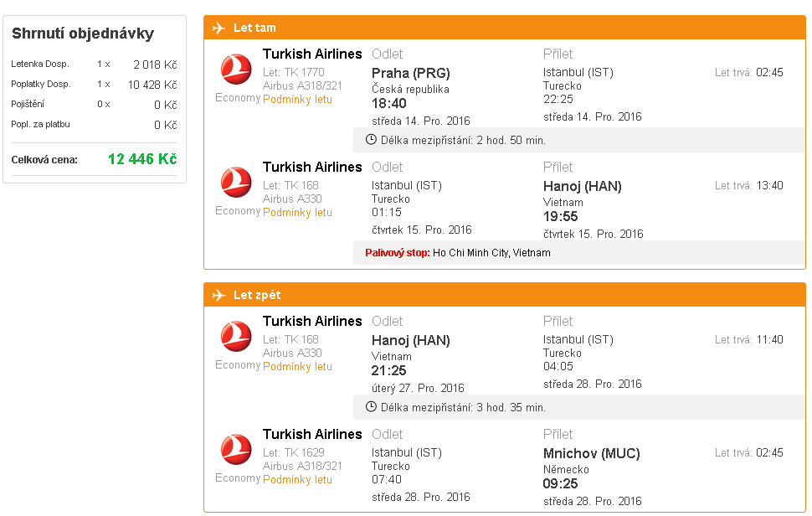This screenshot has width=812, height=516.
Task: Click the clock icon next to 2 hod. 50 min. layover
Action: [x=371, y=139]
